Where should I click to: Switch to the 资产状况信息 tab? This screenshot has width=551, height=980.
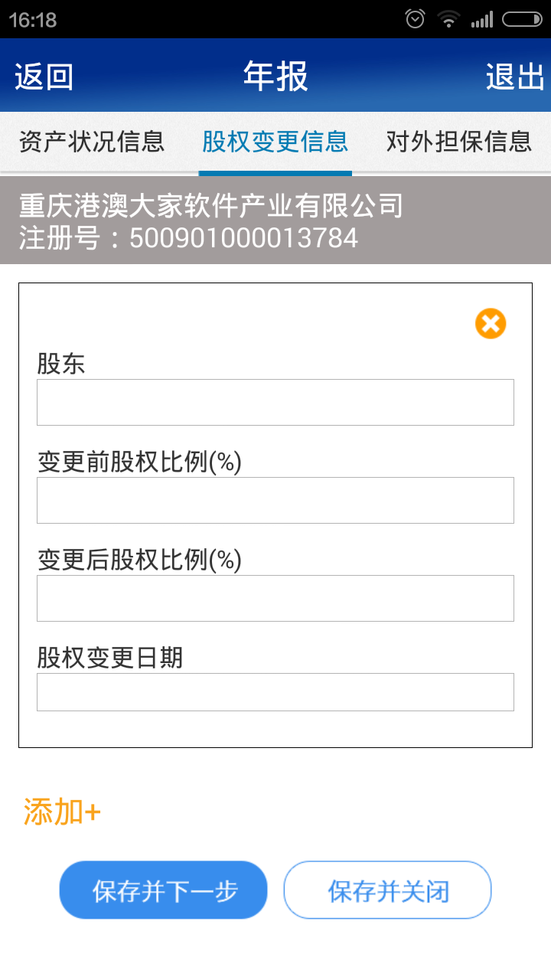pos(92,142)
